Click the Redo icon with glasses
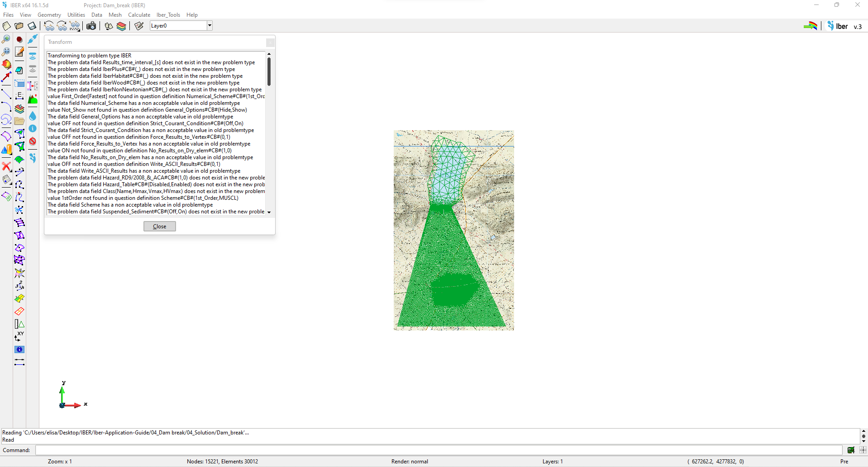 62,26
